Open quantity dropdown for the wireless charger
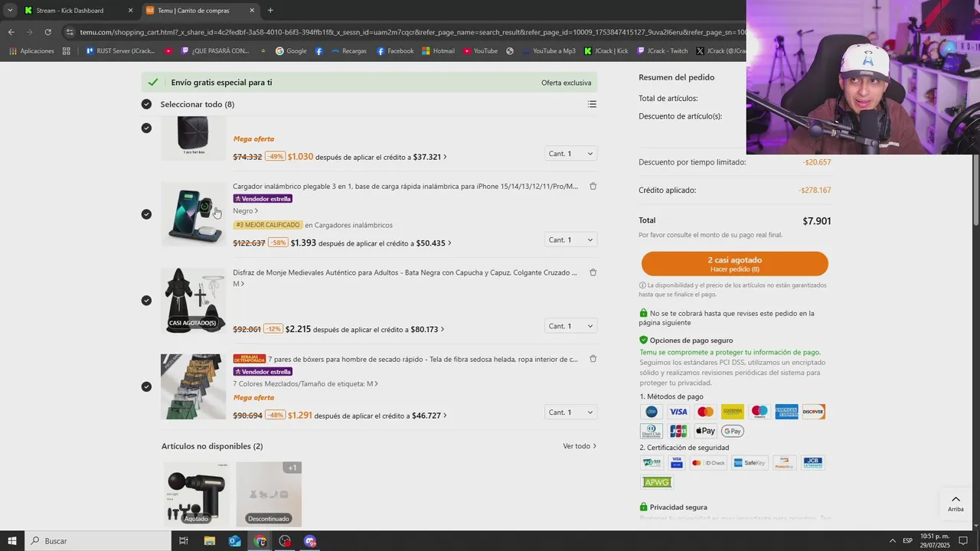980x551 pixels. pyautogui.click(x=570, y=240)
